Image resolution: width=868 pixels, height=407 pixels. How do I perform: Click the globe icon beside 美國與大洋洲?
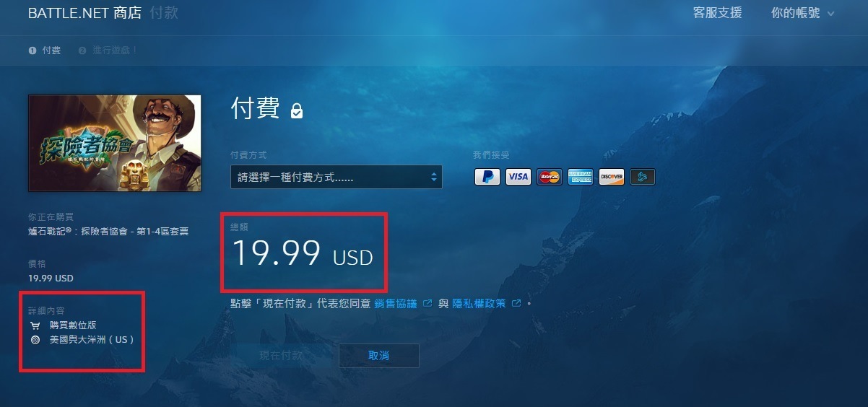(35, 339)
